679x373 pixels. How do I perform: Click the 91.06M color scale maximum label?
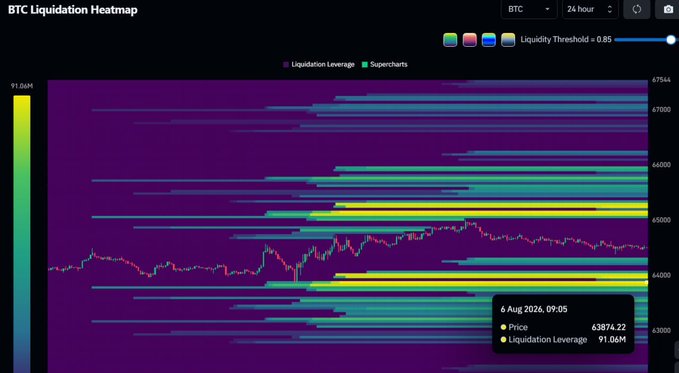tap(22, 86)
